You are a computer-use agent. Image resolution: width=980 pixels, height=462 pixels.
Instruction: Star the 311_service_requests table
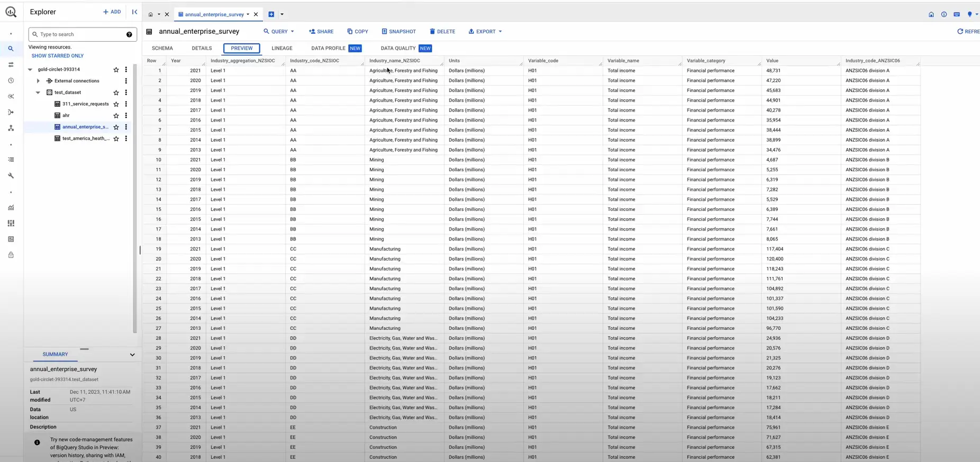(116, 104)
